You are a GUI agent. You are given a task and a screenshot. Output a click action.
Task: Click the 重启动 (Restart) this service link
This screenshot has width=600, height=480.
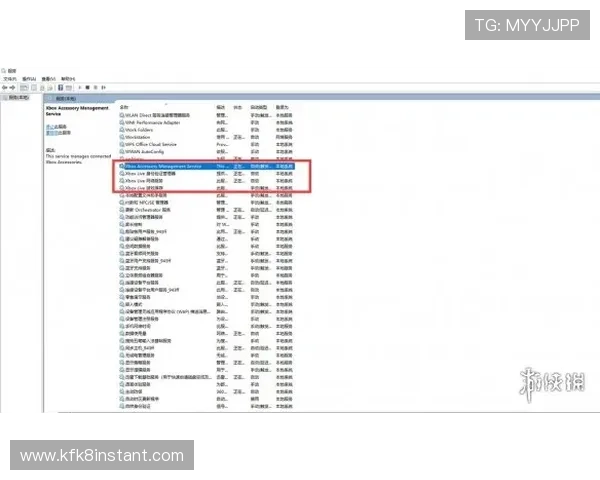[54, 132]
